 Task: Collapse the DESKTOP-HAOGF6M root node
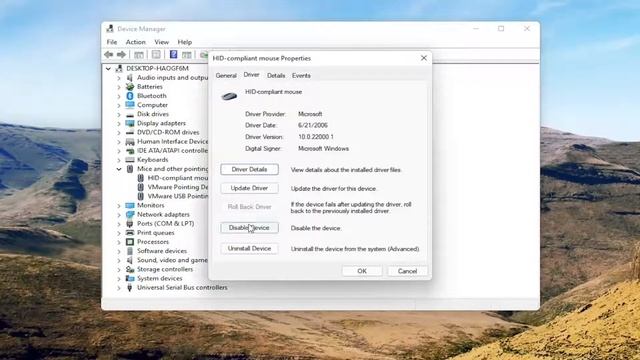(108, 69)
